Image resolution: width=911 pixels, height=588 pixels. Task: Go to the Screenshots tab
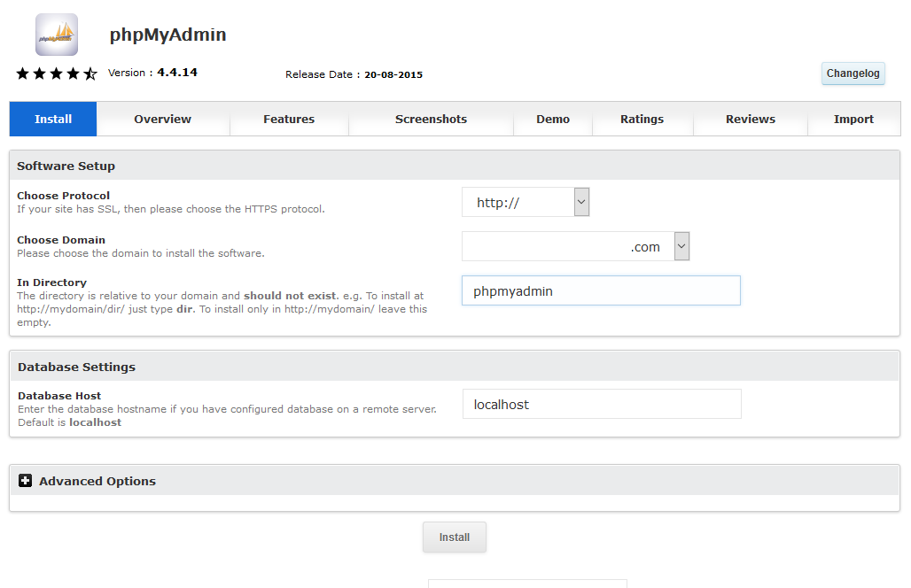point(431,119)
